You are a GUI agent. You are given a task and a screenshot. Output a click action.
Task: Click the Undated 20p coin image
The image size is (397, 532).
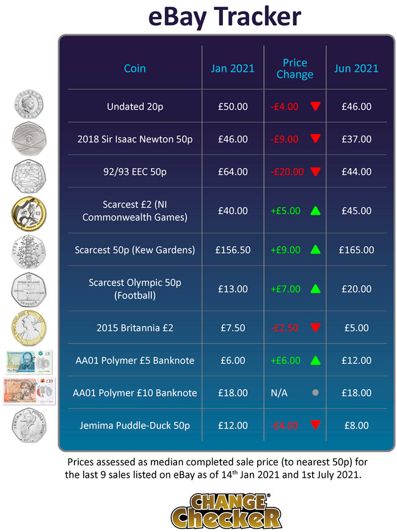tap(29, 104)
